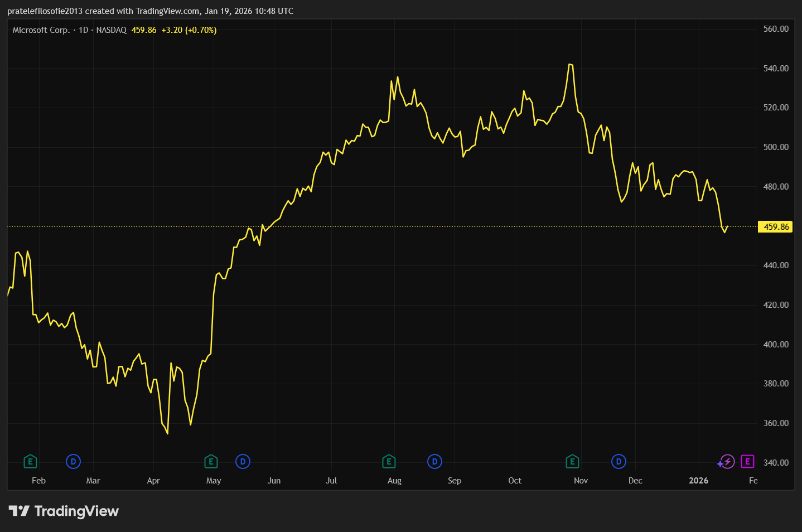Click the earnings marker above the Feb label
Image resolution: width=802 pixels, height=532 pixels.
point(31,462)
